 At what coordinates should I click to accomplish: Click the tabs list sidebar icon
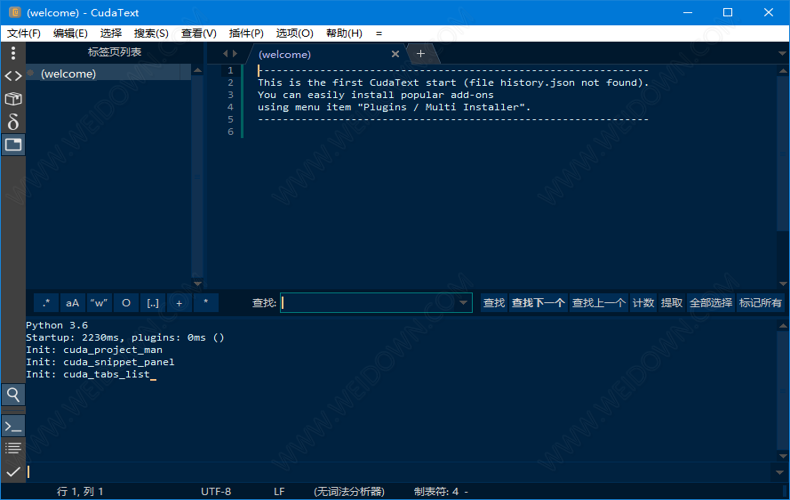tap(13, 145)
